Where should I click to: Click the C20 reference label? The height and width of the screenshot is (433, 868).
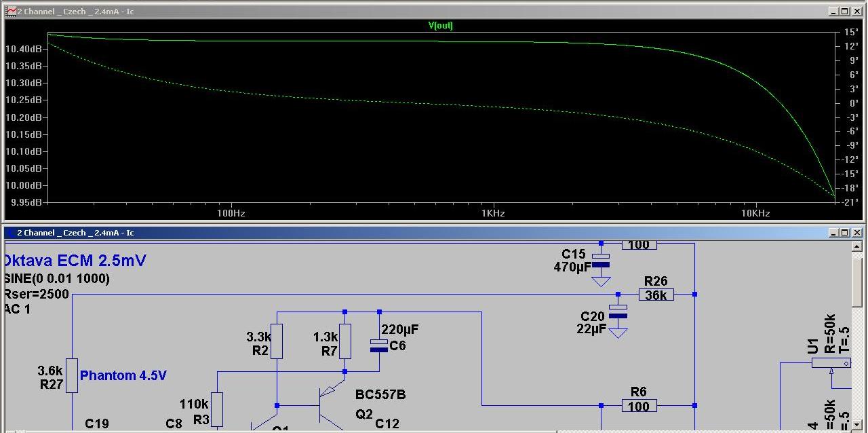pos(593,317)
